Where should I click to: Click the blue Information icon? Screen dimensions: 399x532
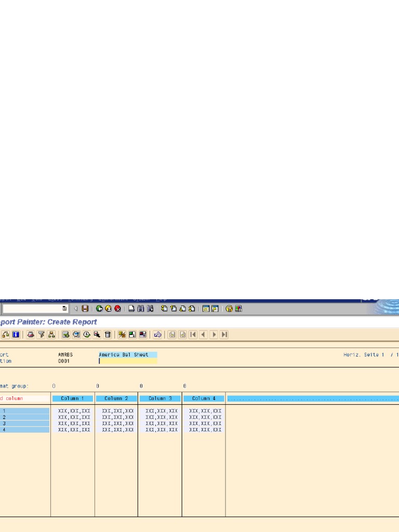16,335
